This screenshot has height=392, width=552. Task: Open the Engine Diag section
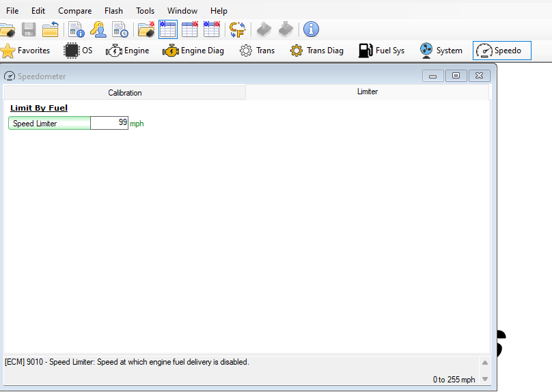pos(193,51)
